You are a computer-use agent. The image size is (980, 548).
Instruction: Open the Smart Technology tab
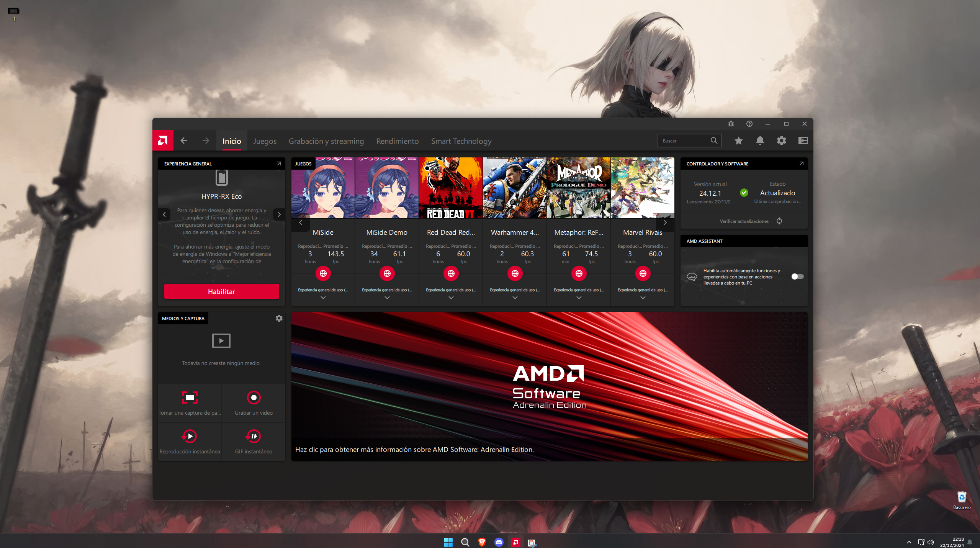tap(461, 141)
